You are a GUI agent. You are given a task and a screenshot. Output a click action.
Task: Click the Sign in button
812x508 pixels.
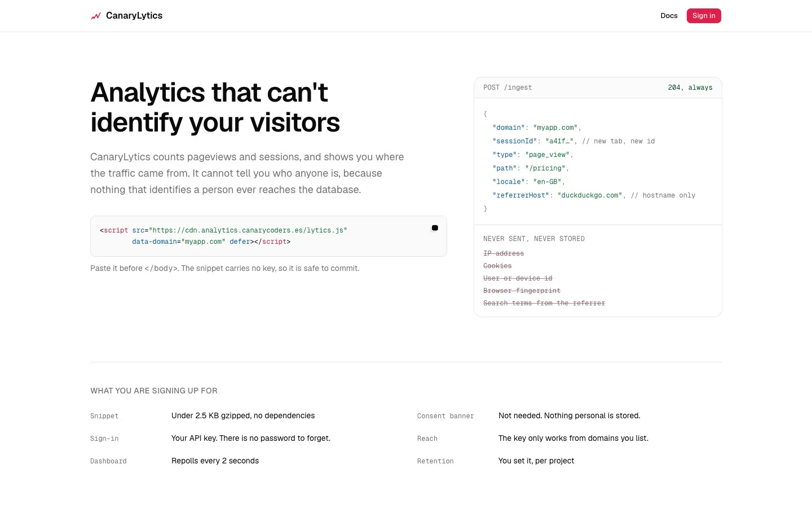704,16
